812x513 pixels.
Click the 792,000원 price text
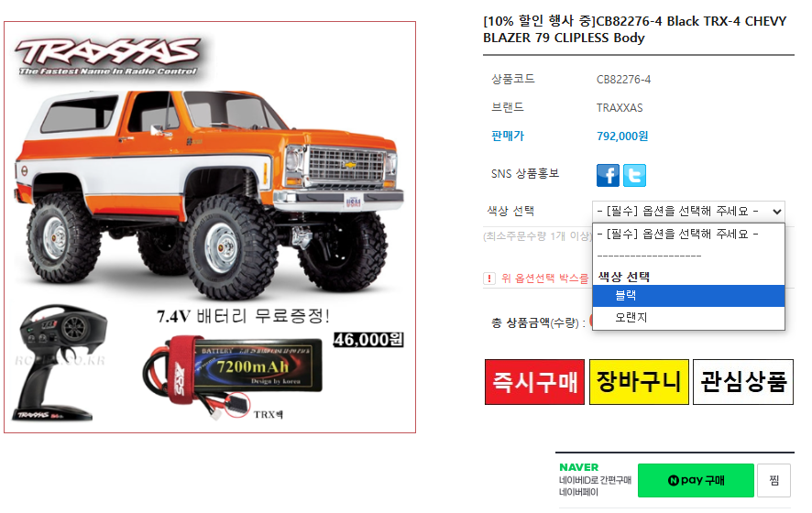point(622,136)
